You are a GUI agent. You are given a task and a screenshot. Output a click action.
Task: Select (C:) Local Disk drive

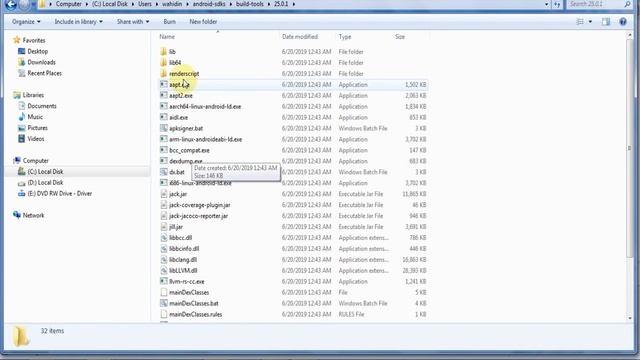45,172
